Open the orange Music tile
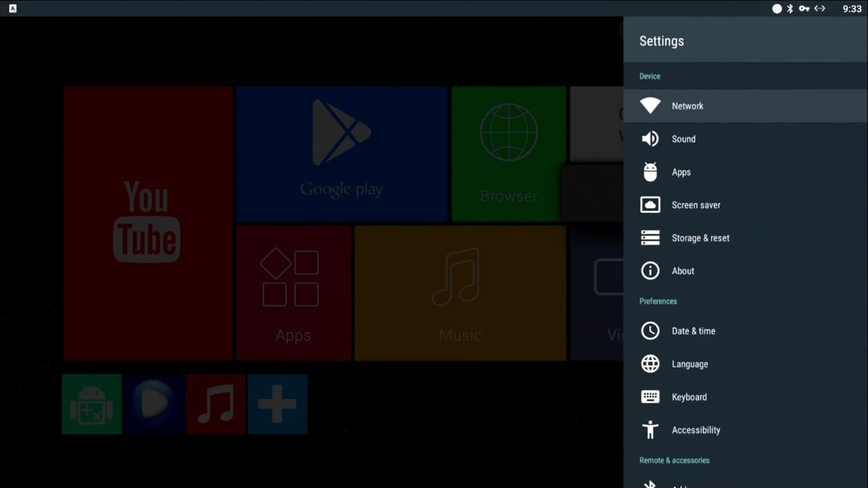868x488 pixels. click(460, 293)
